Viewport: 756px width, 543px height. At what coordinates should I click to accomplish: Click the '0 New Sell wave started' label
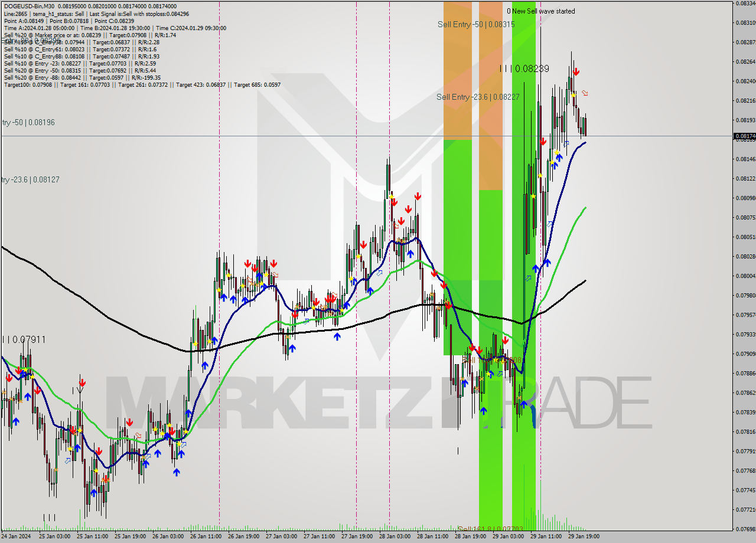pyautogui.click(x=540, y=11)
